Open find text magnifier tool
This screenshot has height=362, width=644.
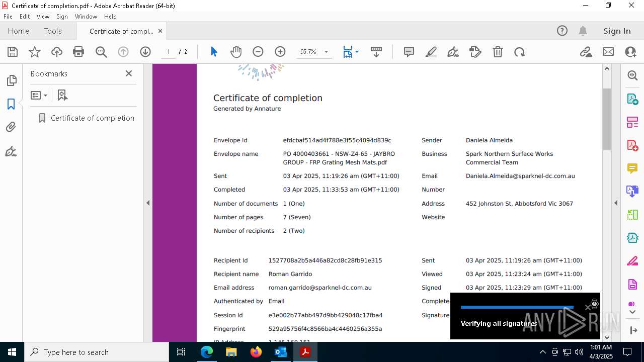(101, 52)
